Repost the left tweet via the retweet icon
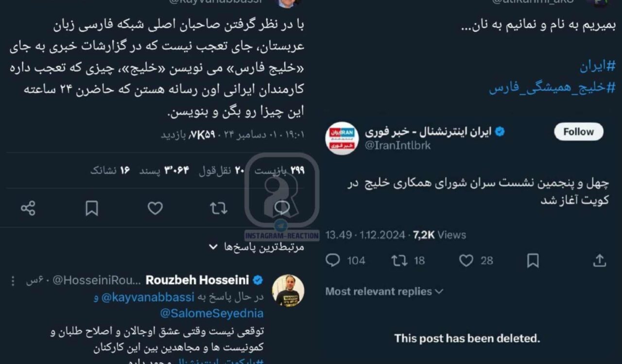622x364 pixels. 218,208
